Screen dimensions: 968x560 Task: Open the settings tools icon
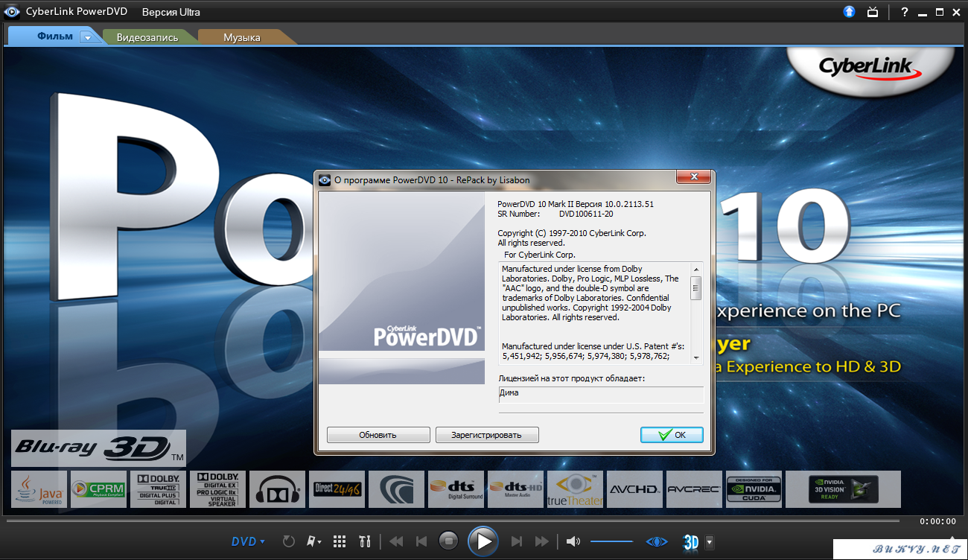click(x=364, y=541)
